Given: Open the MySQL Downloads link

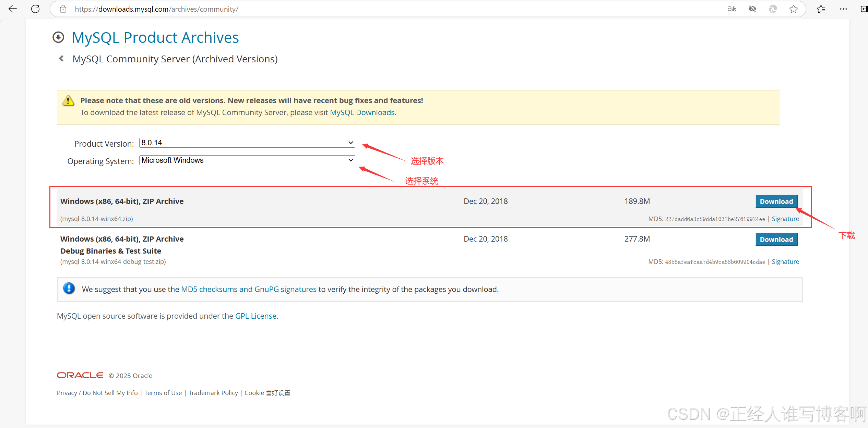Looking at the screenshot, I should [x=362, y=112].
